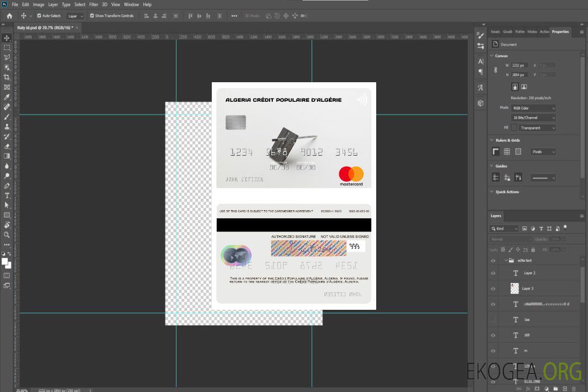Select the Horizontal Type tool
This screenshot has width=588, height=392.
pos(7,195)
